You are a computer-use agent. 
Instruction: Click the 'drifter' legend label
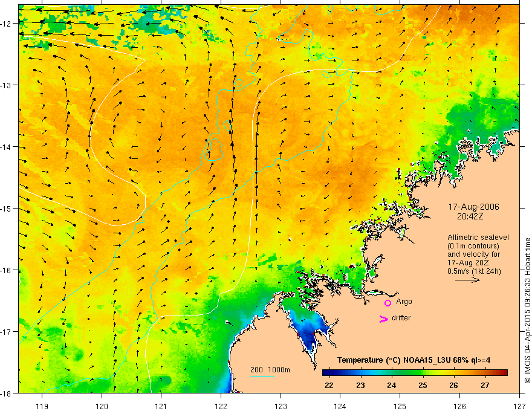401,318
